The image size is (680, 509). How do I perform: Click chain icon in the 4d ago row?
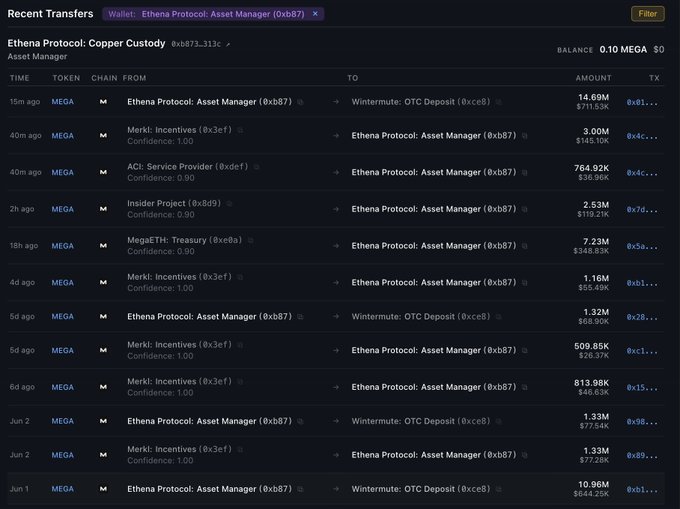[103, 282]
